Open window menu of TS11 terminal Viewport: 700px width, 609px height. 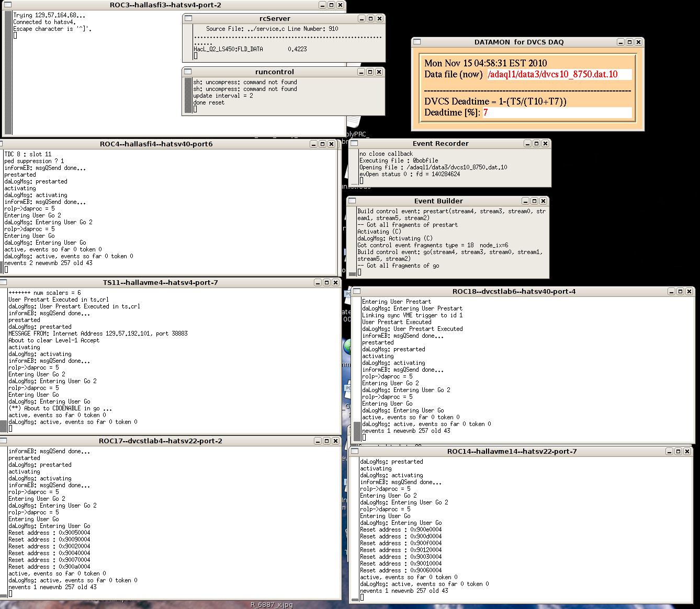(3, 282)
